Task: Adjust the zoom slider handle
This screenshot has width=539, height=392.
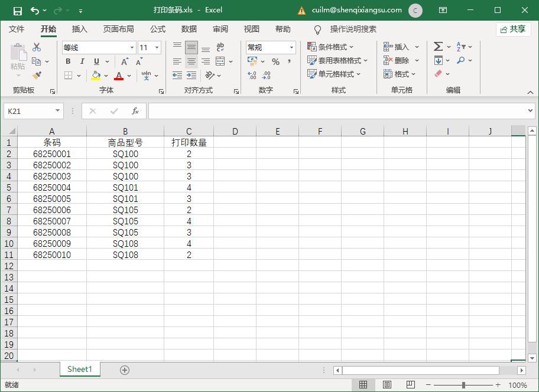Action: (464, 385)
